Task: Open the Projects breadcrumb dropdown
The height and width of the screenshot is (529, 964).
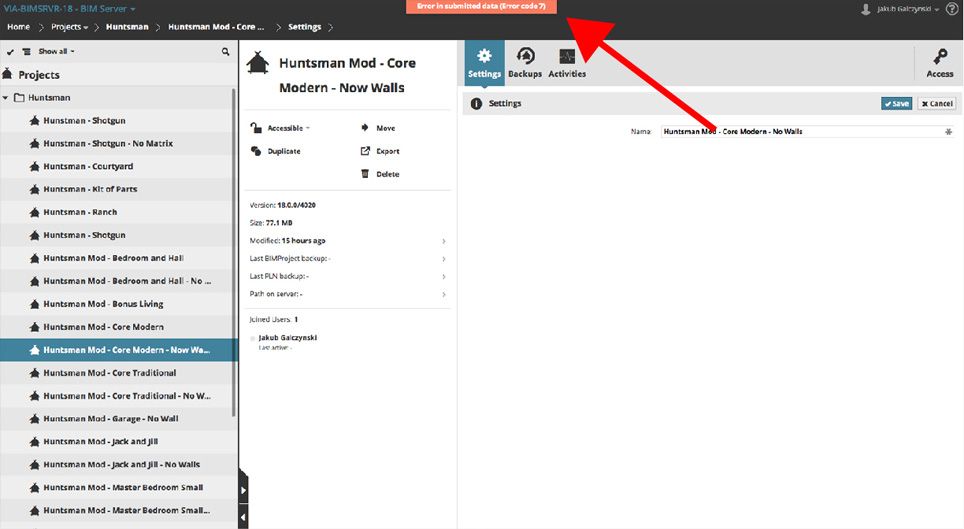Action: pyautogui.click(x=69, y=27)
